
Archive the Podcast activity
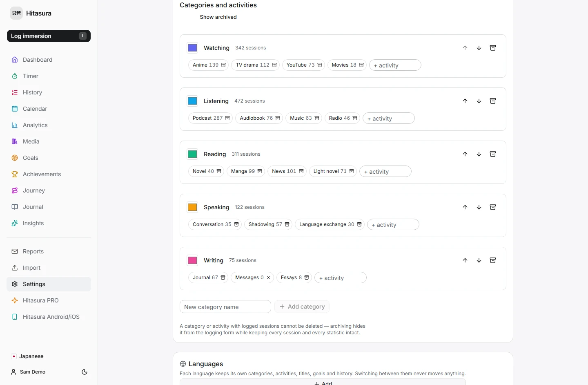point(227,118)
